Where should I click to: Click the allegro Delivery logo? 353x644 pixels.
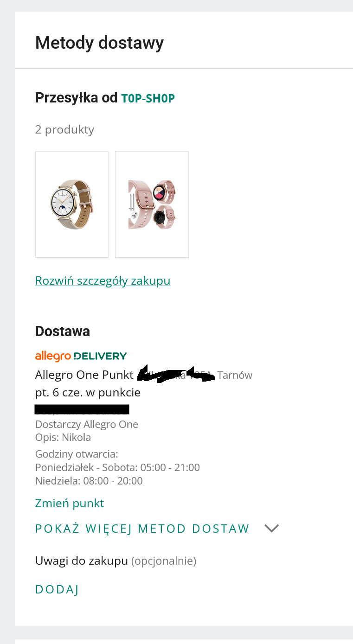(81, 356)
